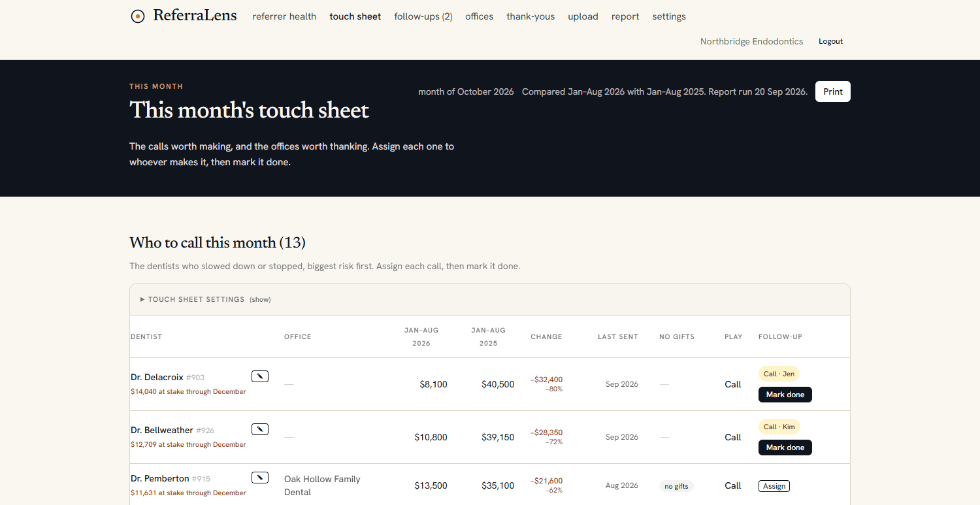Open follow-ups (2) page
The height and width of the screenshot is (505, 980).
pyautogui.click(x=423, y=16)
